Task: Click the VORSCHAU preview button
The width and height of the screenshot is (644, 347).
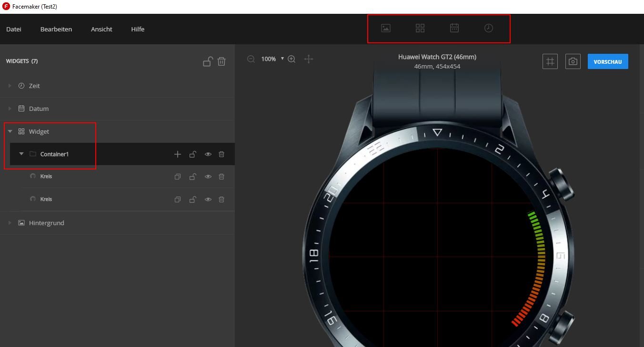Action: click(x=608, y=61)
